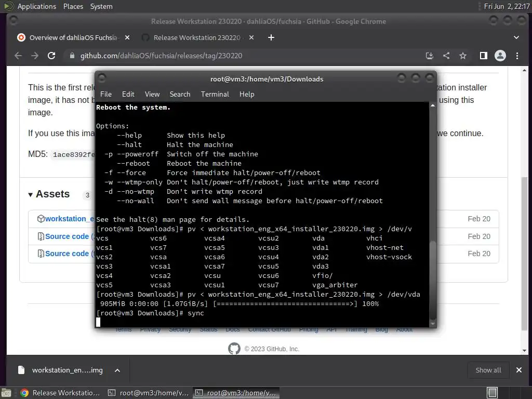Go forward in Chrome browser
The width and height of the screenshot is (532, 399).
[x=35, y=56]
